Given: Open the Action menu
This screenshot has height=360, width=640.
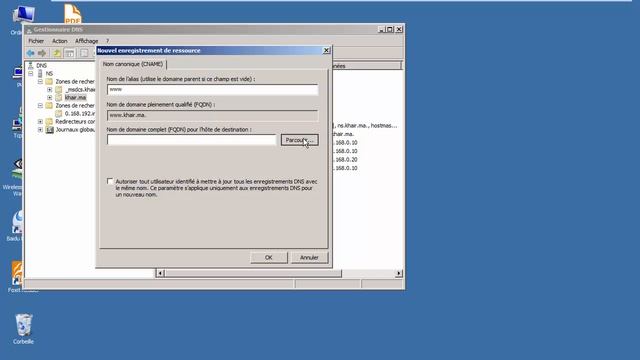Looking at the screenshot, I should pyautogui.click(x=60, y=41).
